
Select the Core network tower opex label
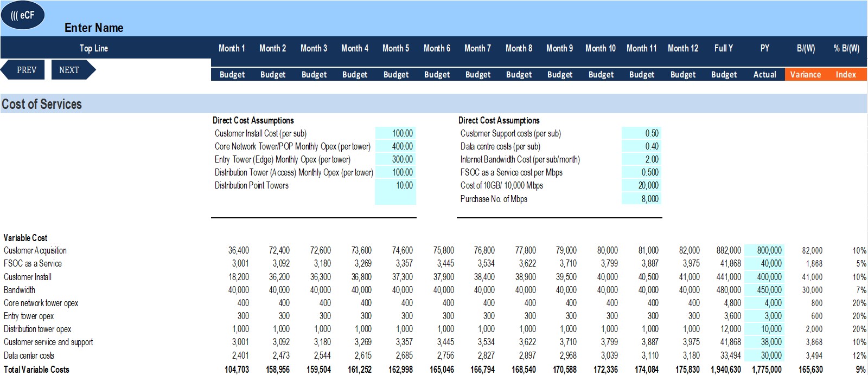coord(41,303)
